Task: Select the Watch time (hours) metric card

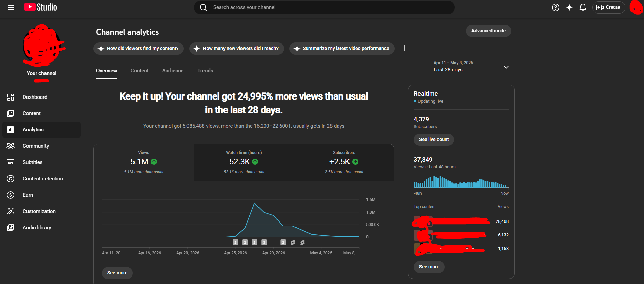Action: [x=244, y=162]
